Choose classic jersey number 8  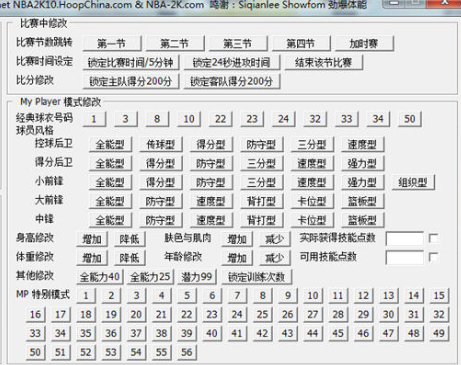pos(157,119)
